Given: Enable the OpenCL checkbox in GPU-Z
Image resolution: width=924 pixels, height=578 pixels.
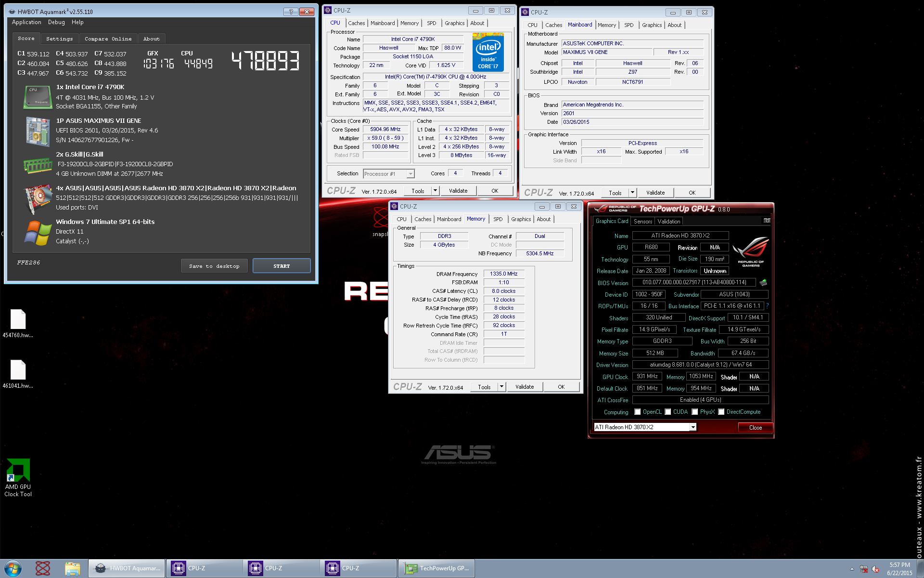Looking at the screenshot, I should 637,412.
